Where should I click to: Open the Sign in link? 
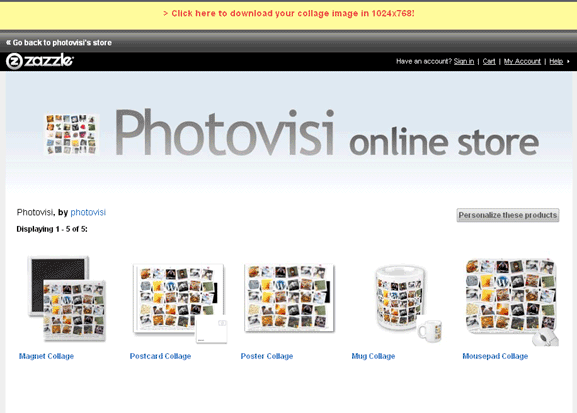[x=464, y=61]
